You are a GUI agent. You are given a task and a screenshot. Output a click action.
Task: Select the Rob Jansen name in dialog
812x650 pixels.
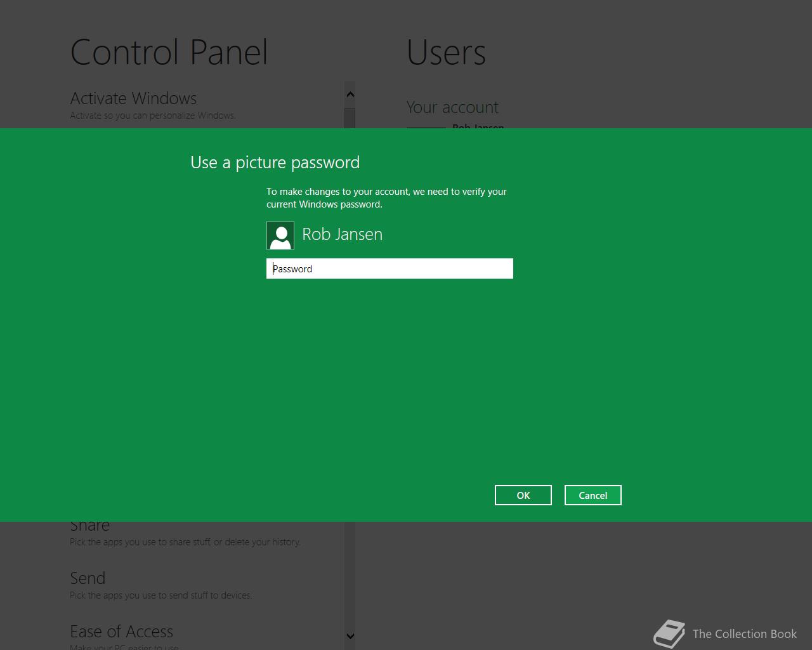point(342,234)
